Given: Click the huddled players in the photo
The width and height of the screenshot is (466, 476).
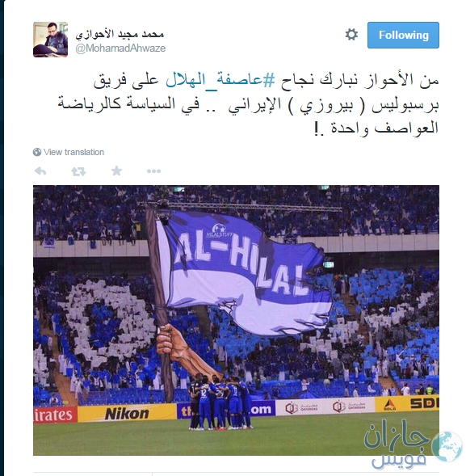Looking at the screenshot, I should pos(220,402).
